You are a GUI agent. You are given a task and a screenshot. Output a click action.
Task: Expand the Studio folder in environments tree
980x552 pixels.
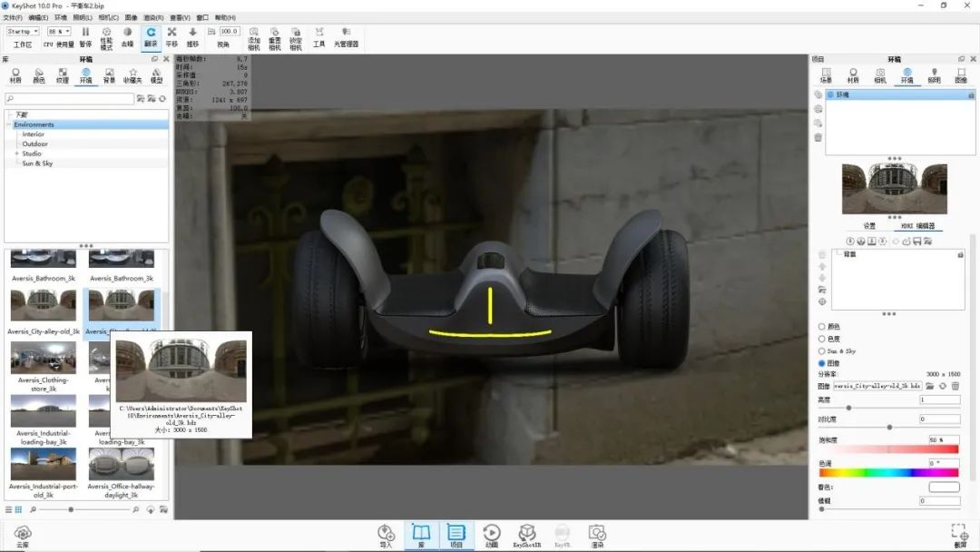click(x=16, y=153)
